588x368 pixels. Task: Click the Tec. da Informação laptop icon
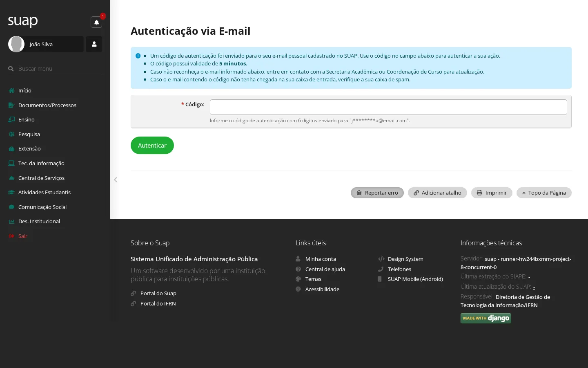11,163
